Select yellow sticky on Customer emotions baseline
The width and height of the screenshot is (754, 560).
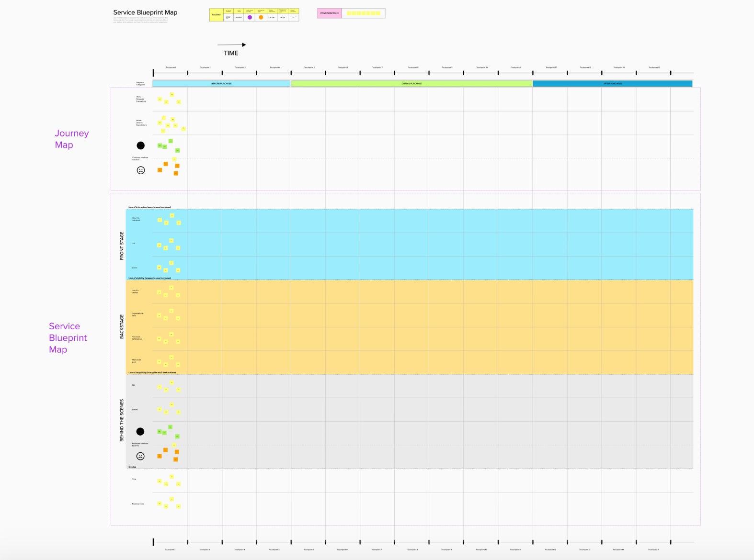coord(174,159)
